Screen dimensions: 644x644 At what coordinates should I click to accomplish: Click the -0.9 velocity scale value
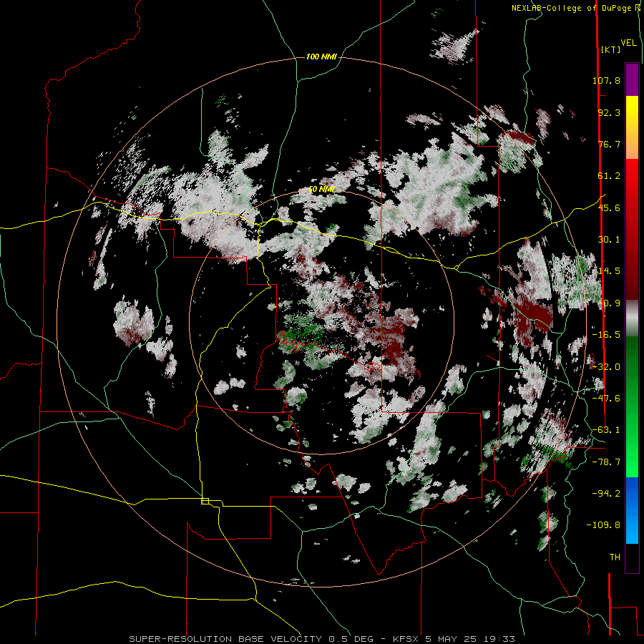coord(609,303)
